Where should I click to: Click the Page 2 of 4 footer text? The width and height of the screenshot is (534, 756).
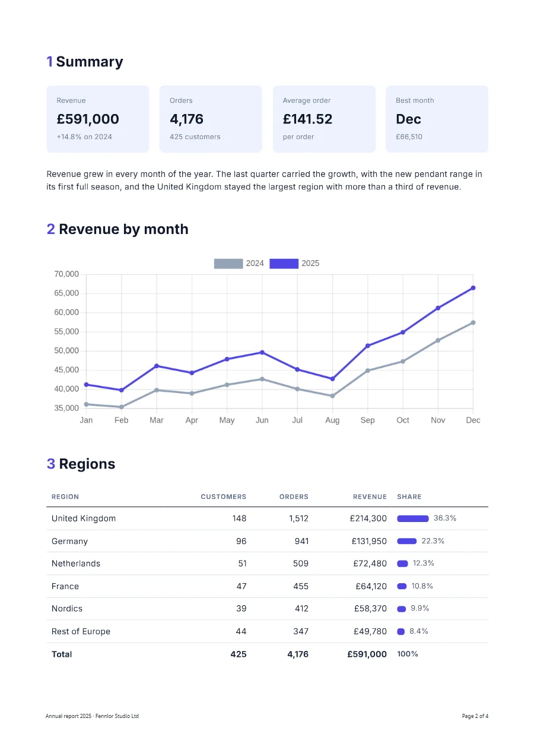[x=475, y=716]
